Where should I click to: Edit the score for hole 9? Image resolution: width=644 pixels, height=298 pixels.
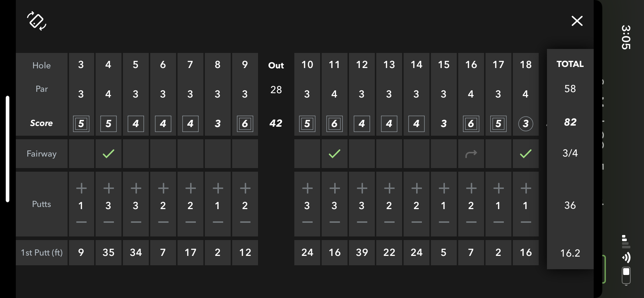(x=245, y=124)
